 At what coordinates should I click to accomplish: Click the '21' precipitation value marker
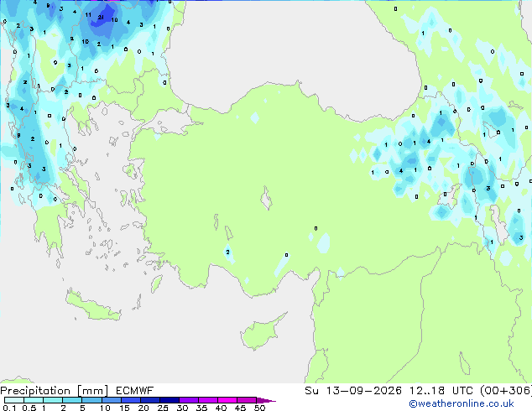(x=101, y=17)
